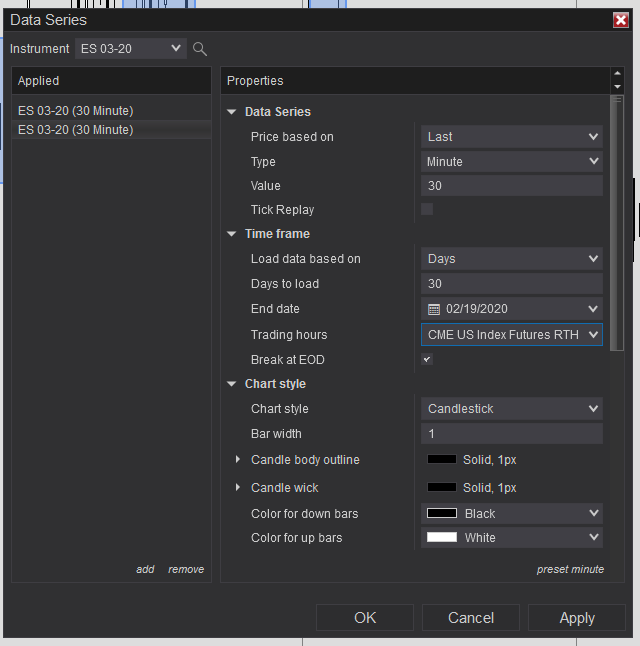
Task: Click the Properties panel scrollbar thumb
Action: click(617, 223)
